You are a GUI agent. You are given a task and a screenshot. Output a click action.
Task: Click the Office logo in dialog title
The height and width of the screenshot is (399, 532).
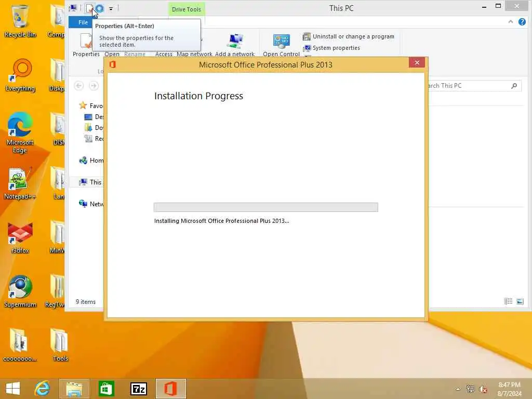pyautogui.click(x=113, y=64)
